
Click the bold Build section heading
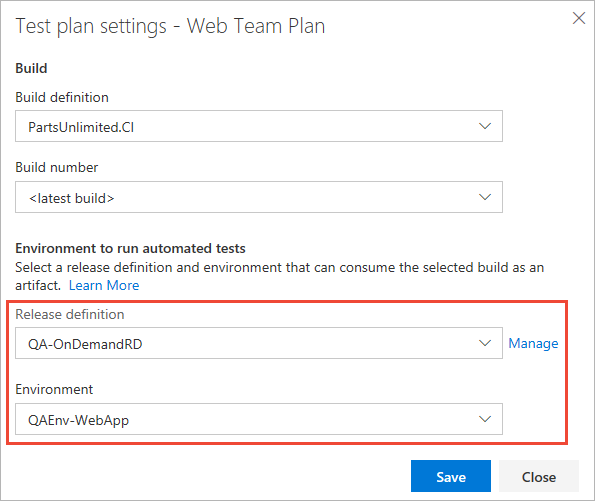[31, 68]
